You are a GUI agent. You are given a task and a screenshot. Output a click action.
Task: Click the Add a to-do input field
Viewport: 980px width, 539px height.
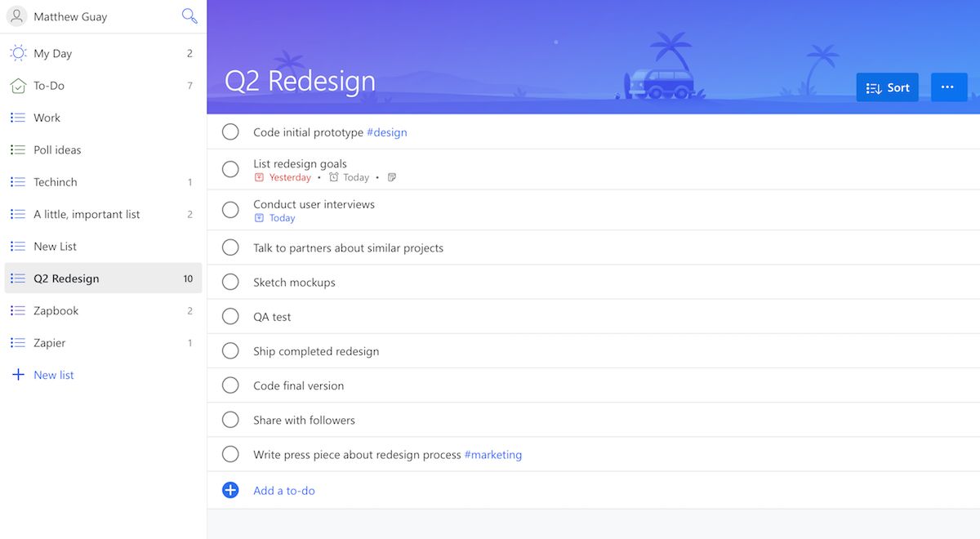[284, 491]
